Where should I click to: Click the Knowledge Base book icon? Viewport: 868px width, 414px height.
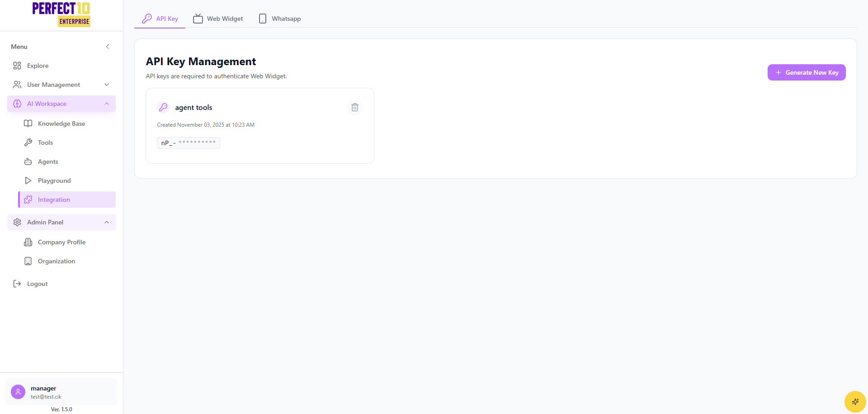click(28, 124)
